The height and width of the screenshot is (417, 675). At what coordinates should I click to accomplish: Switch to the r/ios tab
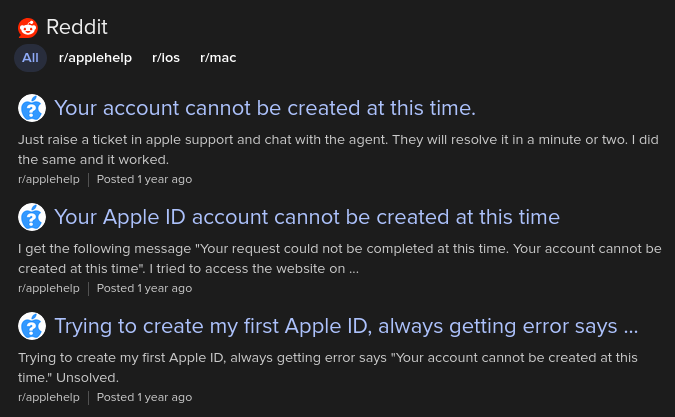pyautogui.click(x=166, y=58)
